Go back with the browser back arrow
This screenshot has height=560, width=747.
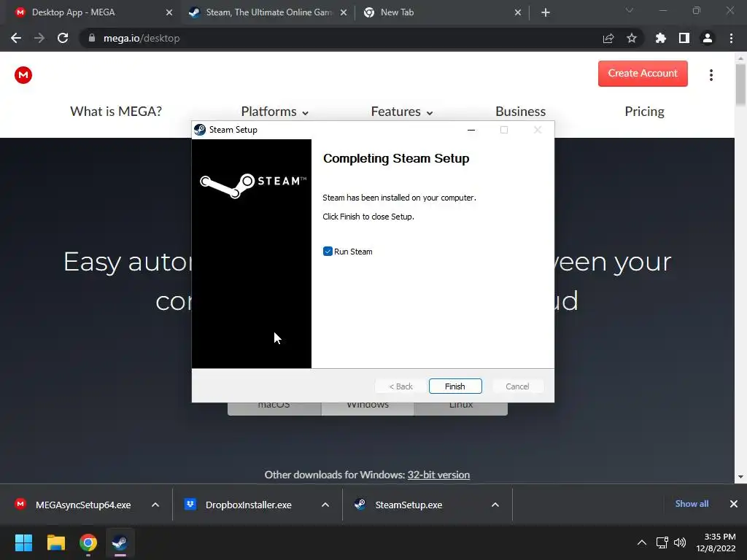[16, 38]
